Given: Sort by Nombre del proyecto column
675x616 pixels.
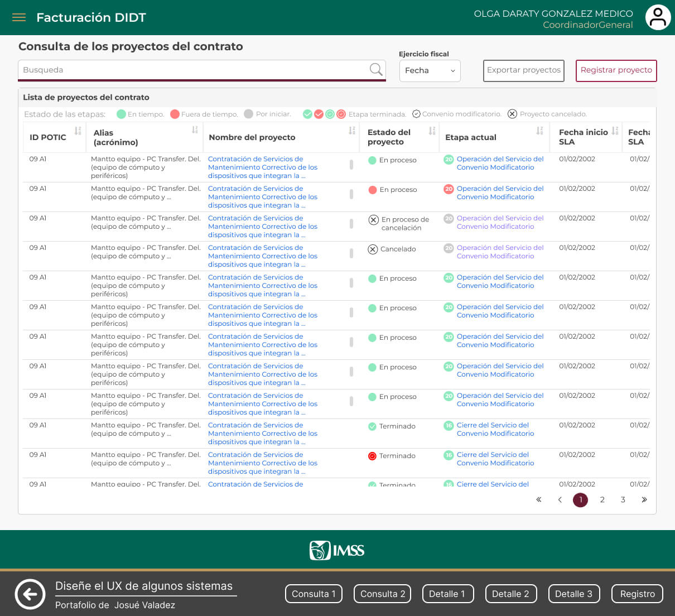Looking at the screenshot, I should [352, 131].
